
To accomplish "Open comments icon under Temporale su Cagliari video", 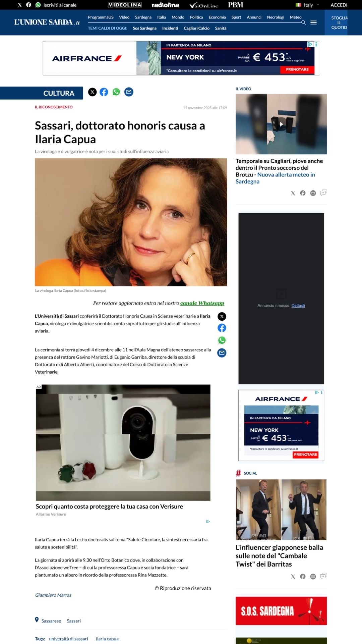I will [323, 193].
